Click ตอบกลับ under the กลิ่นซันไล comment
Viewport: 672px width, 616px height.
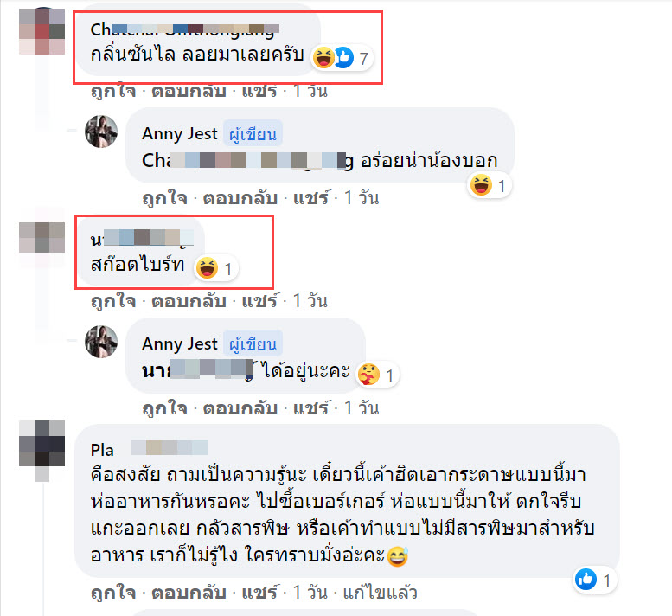click(x=189, y=91)
